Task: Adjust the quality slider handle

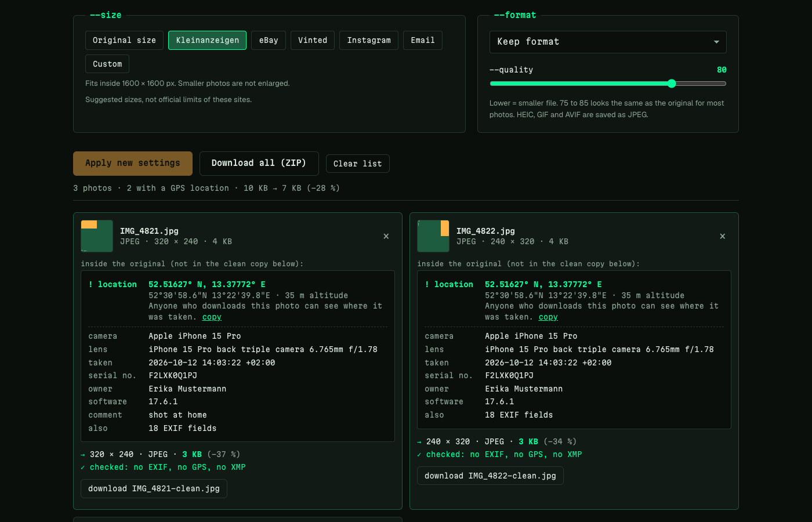Action: (672, 84)
